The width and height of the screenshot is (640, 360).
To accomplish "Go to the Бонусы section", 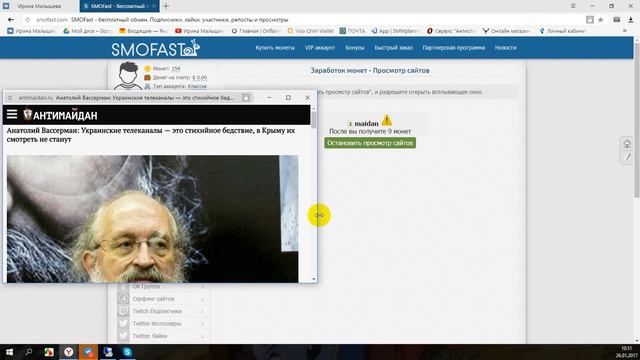I will [x=355, y=48].
